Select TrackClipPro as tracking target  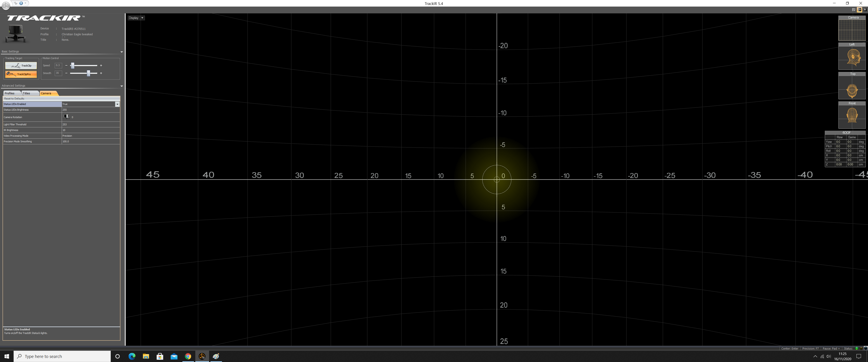21,74
